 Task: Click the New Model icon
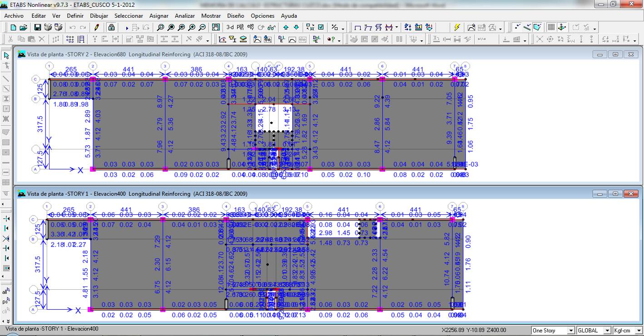(13, 28)
